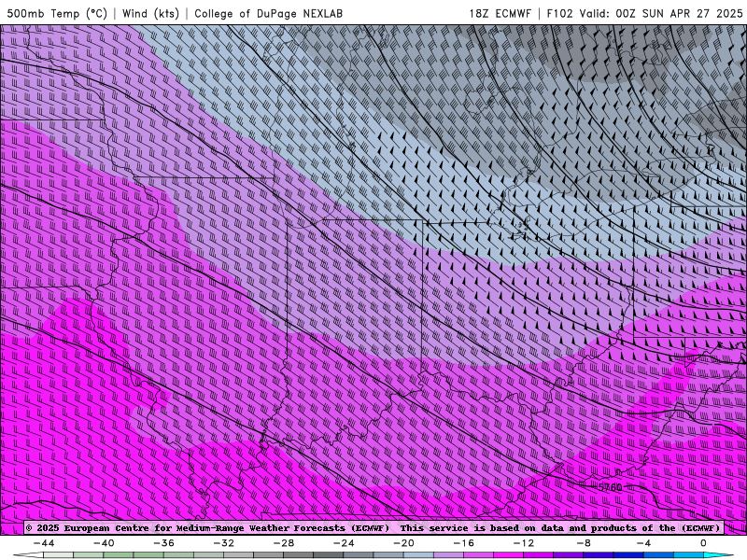This screenshot has width=747, height=560.
Task: Select the "-36" temperature scale label
Action: [x=163, y=543]
